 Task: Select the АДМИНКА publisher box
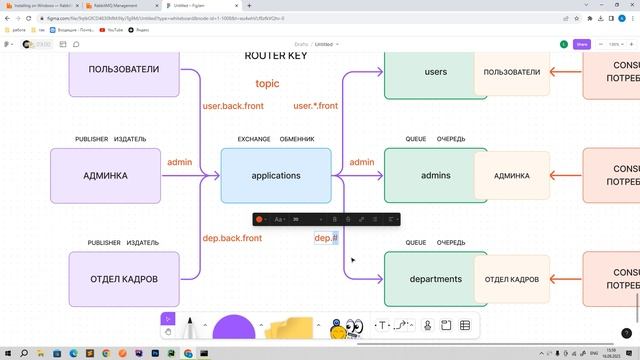[x=105, y=176]
